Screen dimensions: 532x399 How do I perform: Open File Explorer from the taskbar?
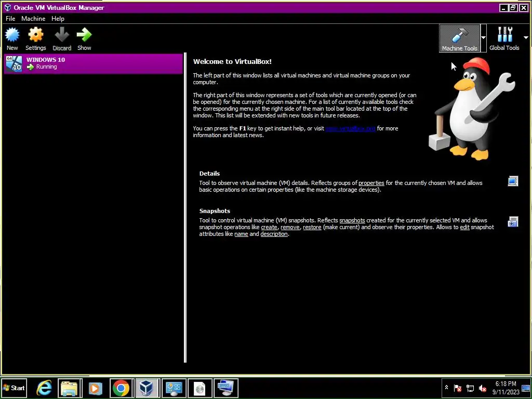point(70,388)
